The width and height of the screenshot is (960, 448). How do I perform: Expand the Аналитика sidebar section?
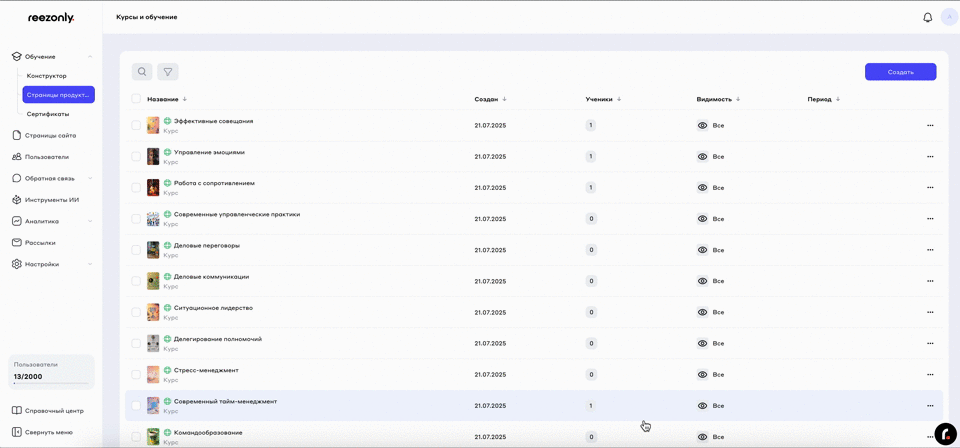click(x=90, y=221)
